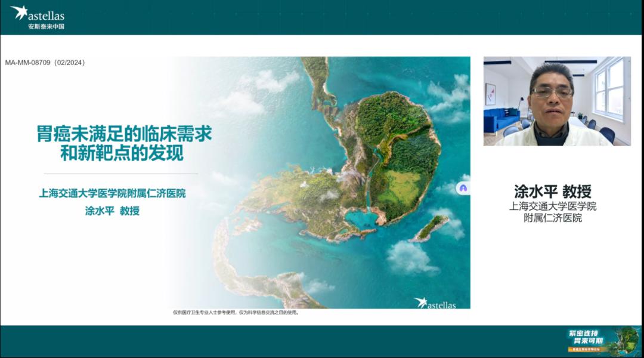The image size is (644, 358).
Task: Select the 安斯泰来中国 text under the logo
Action: pyautogui.click(x=46, y=27)
